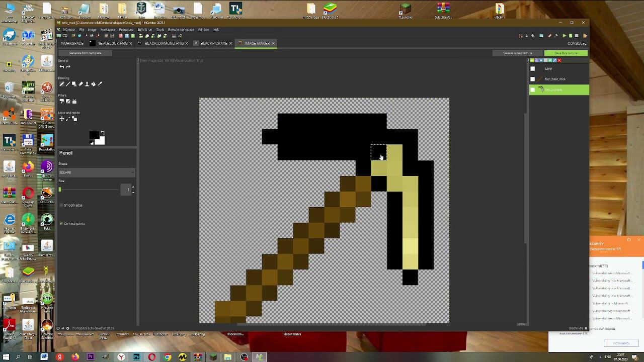Click the background white color swatch

(x=100, y=141)
